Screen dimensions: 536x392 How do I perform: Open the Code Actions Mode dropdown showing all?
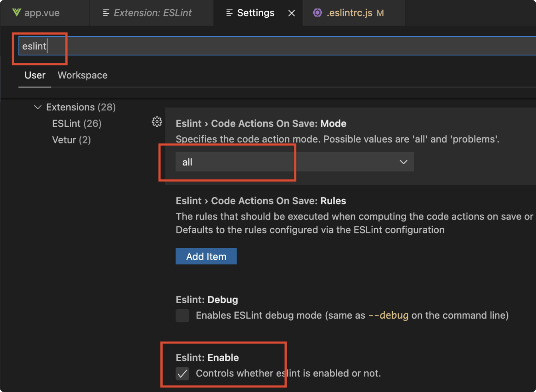pyautogui.click(x=295, y=162)
